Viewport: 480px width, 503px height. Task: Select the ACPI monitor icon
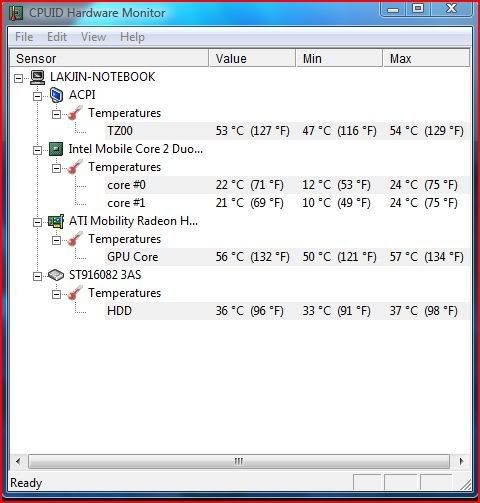click(x=56, y=95)
